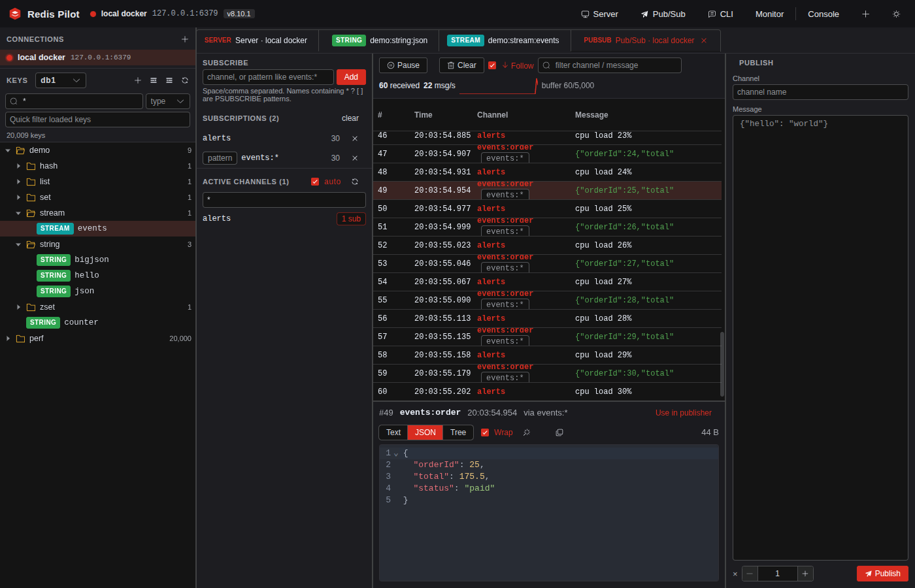Increase the publish repeat count
The image size is (915, 588).
click(805, 574)
